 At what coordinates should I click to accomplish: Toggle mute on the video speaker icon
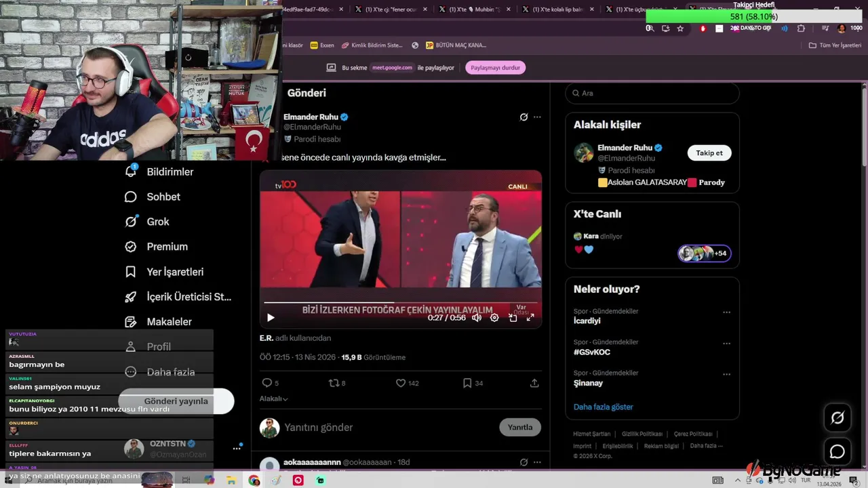pyautogui.click(x=477, y=317)
